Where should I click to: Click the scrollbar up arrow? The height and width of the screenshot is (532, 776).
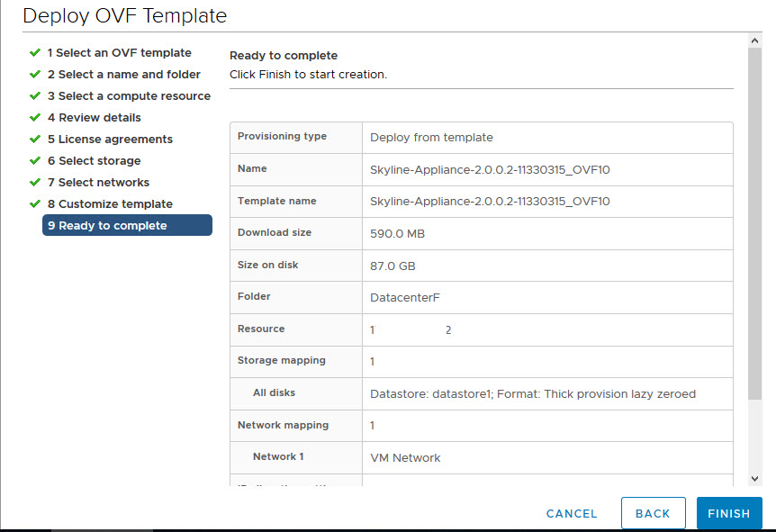[x=755, y=41]
